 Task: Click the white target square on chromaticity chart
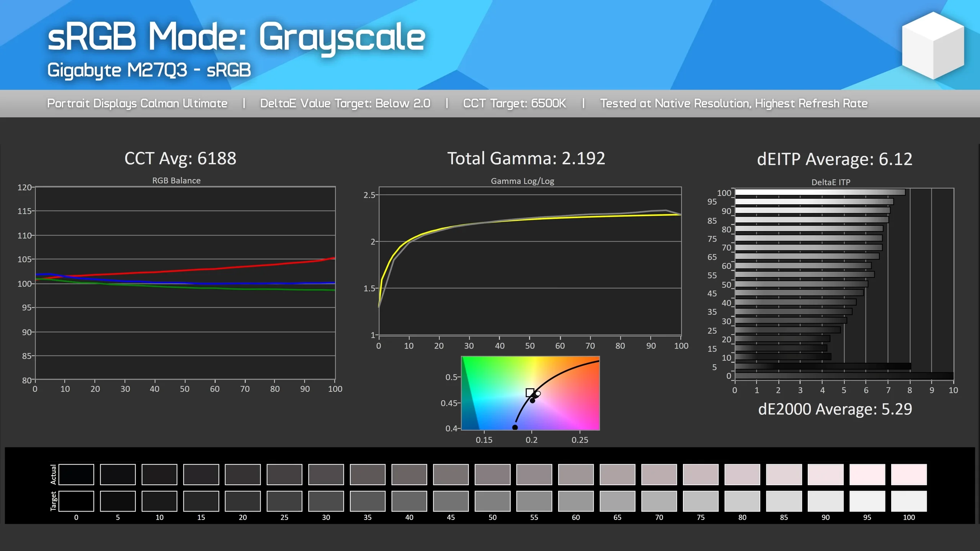coord(530,393)
